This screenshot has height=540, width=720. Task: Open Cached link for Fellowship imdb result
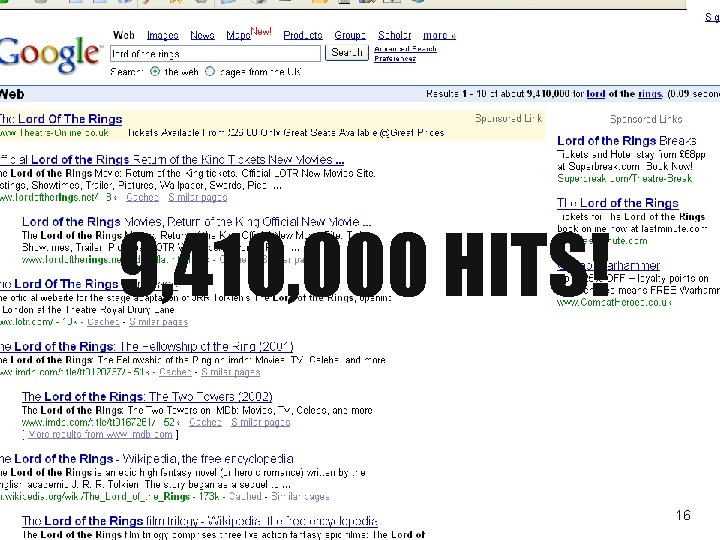point(175,372)
